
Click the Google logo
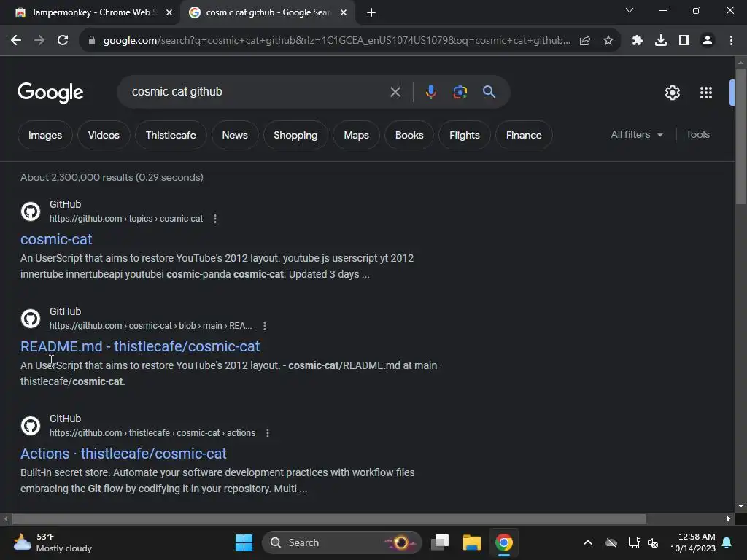(50, 93)
